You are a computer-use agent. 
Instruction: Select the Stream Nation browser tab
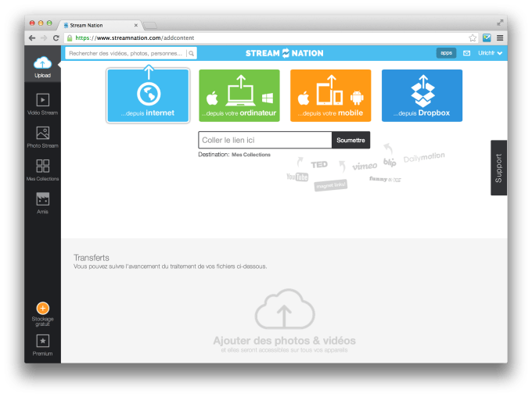click(x=99, y=26)
